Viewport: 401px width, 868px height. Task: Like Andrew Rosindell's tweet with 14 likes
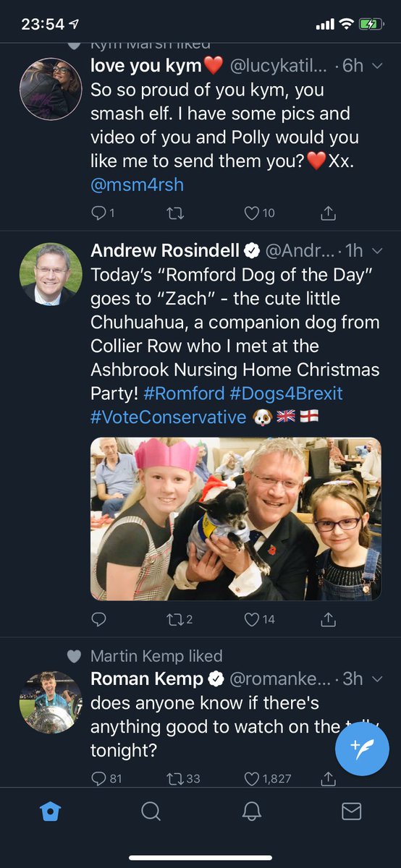pyautogui.click(x=259, y=619)
